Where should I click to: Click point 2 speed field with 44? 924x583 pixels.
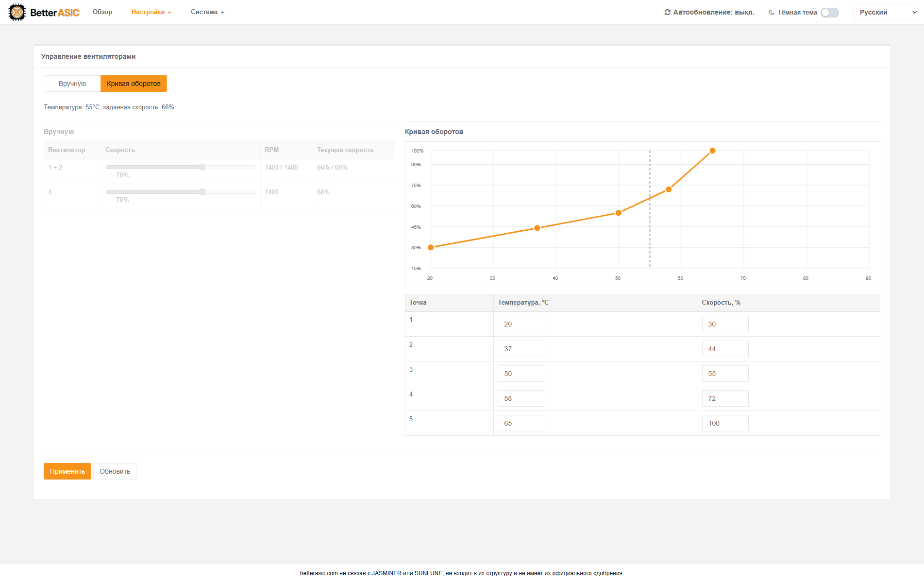(725, 349)
